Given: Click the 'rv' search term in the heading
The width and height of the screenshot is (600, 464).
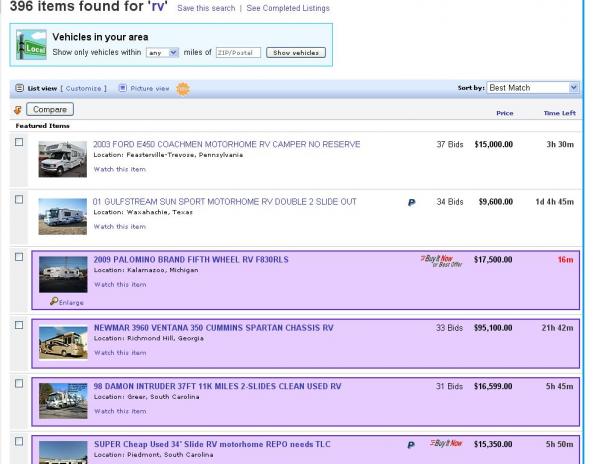Looking at the screenshot, I should 157,7.
